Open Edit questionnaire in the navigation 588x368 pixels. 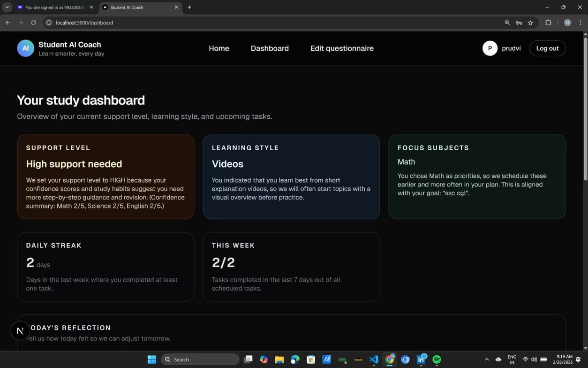(342, 48)
